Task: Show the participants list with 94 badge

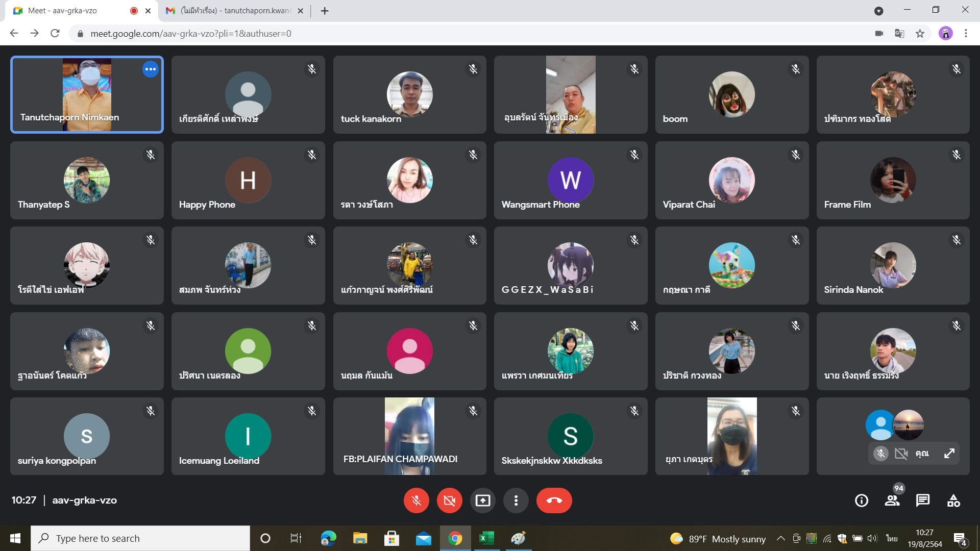Action: point(892,500)
